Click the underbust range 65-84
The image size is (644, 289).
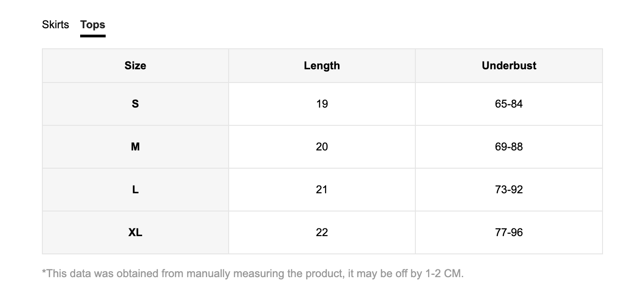point(509,104)
